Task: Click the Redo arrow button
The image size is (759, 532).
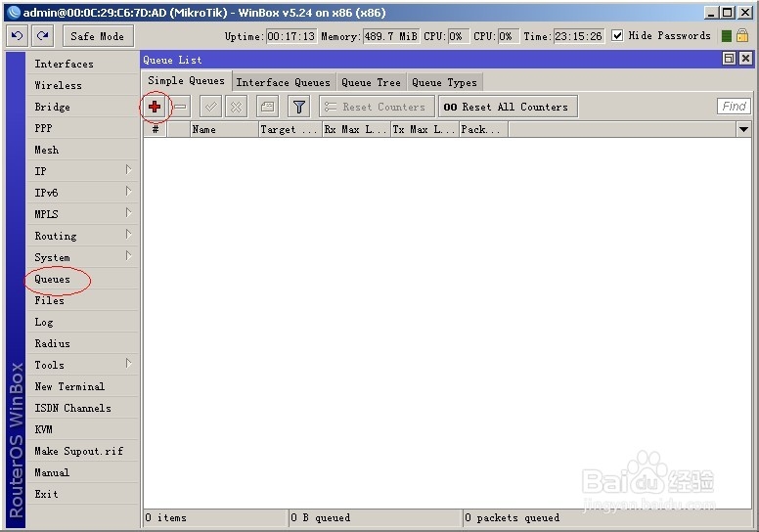Action: coord(43,36)
